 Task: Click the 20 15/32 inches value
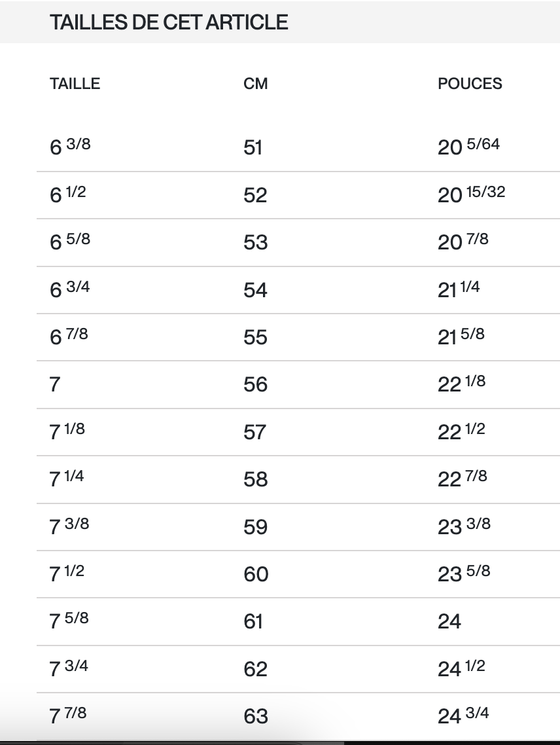471,194
